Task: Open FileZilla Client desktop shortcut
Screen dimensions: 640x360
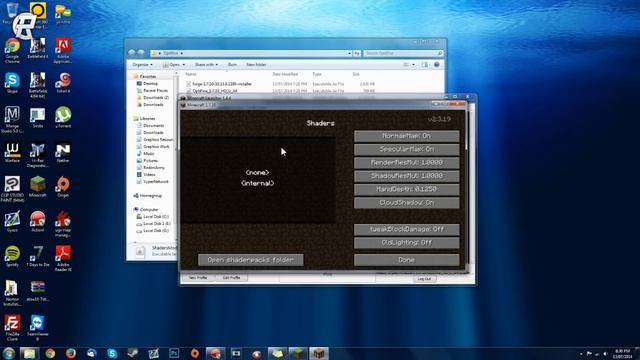Action: tap(12, 328)
